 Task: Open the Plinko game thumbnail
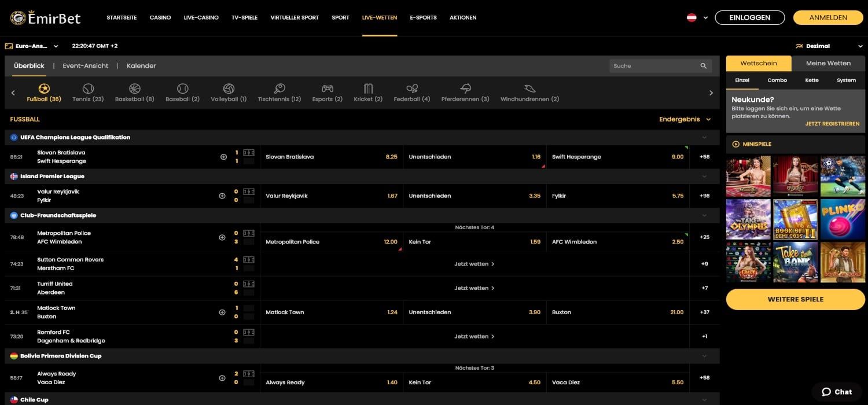pos(843,219)
